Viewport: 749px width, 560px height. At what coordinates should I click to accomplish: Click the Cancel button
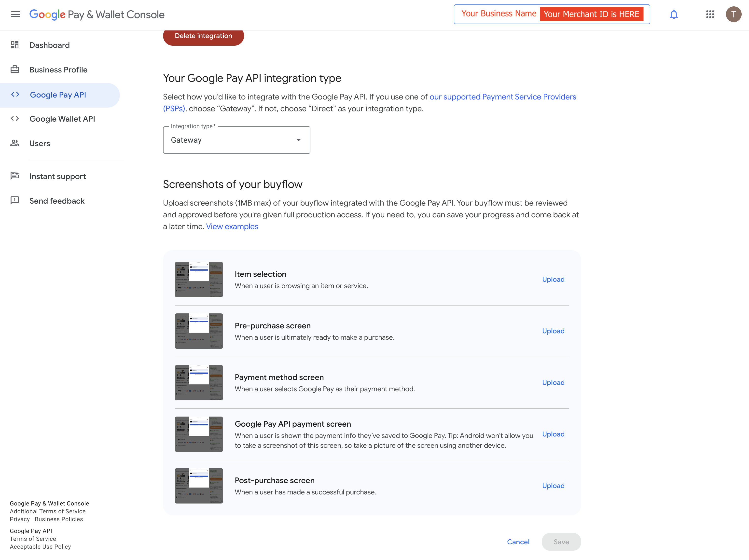[x=518, y=542]
